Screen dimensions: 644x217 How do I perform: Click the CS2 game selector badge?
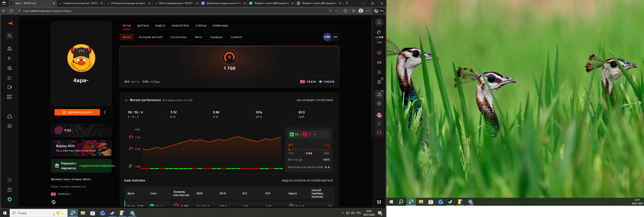[327, 37]
